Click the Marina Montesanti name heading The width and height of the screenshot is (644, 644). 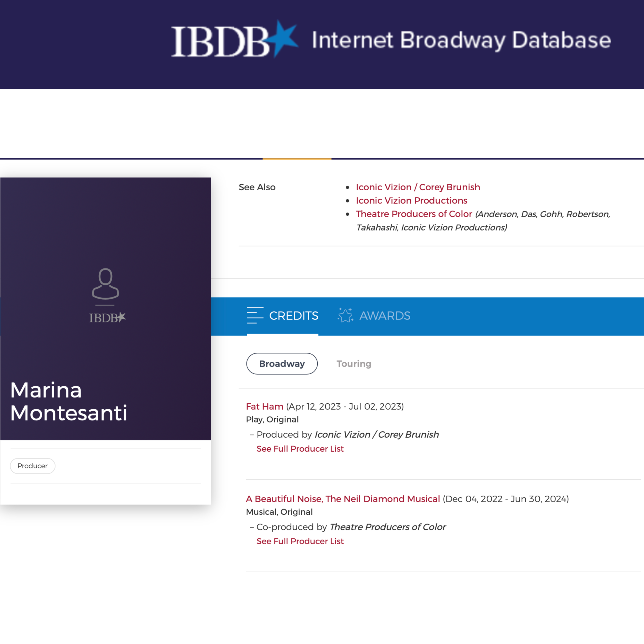69,401
